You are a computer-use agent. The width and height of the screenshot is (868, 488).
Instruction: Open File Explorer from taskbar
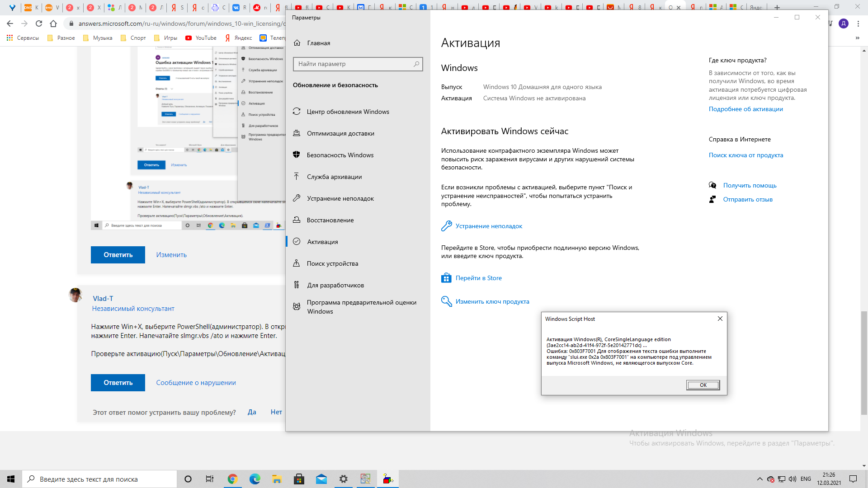pos(277,479)
